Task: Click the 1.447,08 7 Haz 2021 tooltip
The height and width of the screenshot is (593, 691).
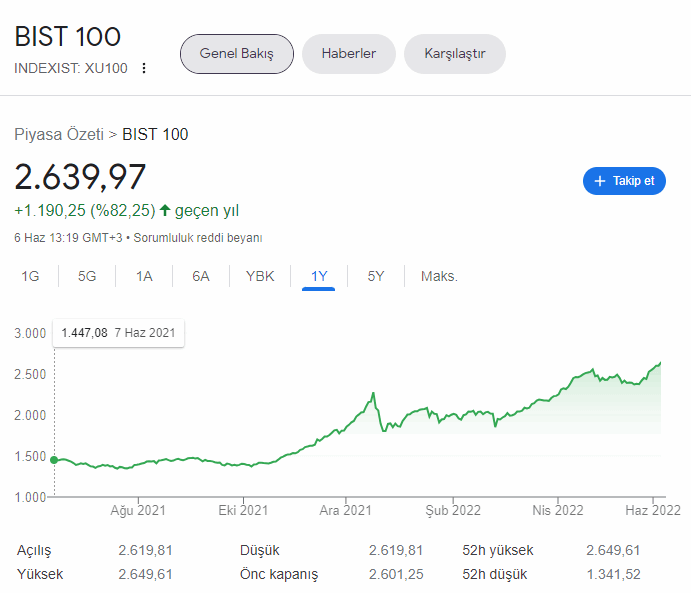Action: pos(119,333)
